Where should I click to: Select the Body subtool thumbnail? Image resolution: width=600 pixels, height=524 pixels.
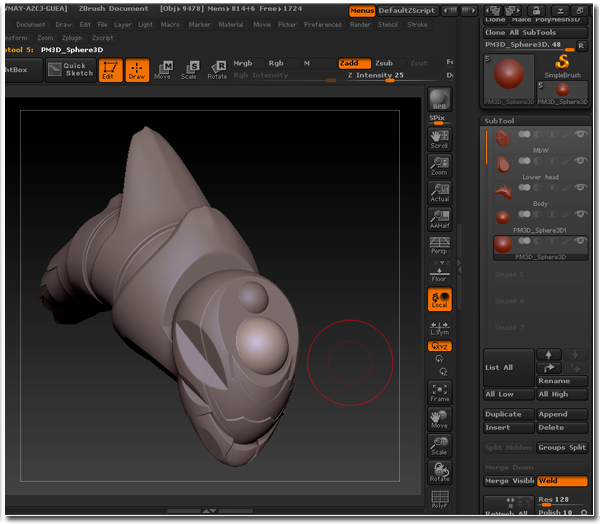click(503, 191)
